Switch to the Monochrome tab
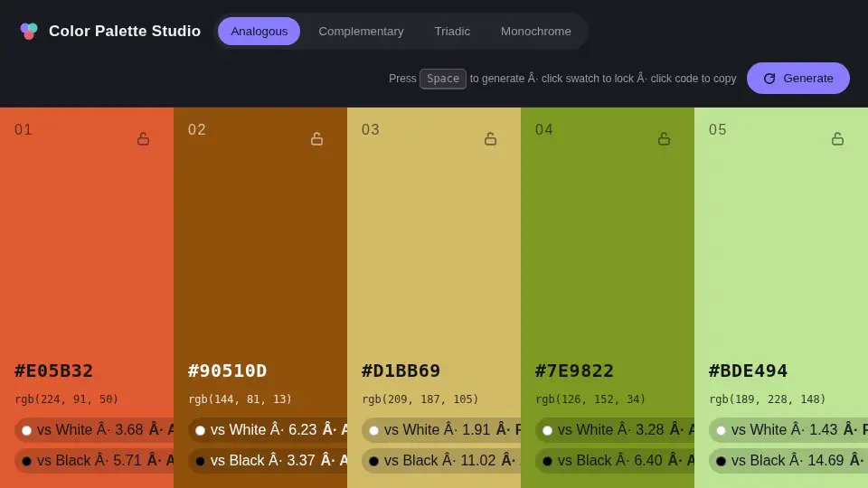The height and width of the screenshot is (488, 868). (536, 31)
